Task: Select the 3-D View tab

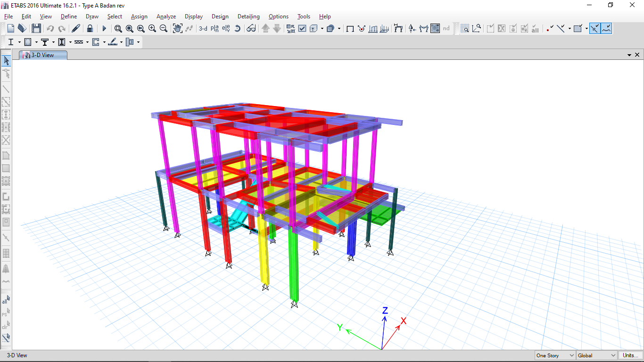Action: (x=42, y=55)
